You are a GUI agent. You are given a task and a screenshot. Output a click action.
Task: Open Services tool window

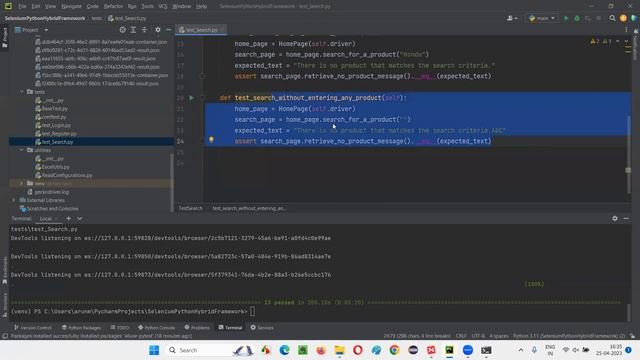[x=262, y=327]
